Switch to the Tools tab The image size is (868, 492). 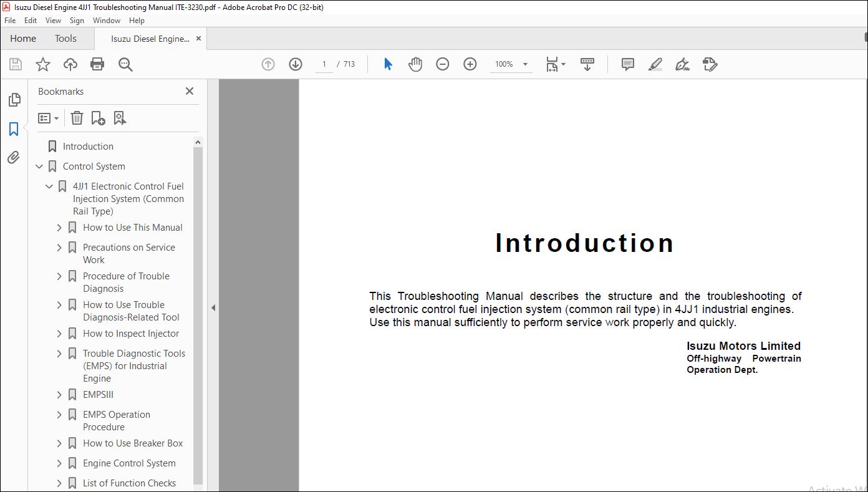coord(65,39)
